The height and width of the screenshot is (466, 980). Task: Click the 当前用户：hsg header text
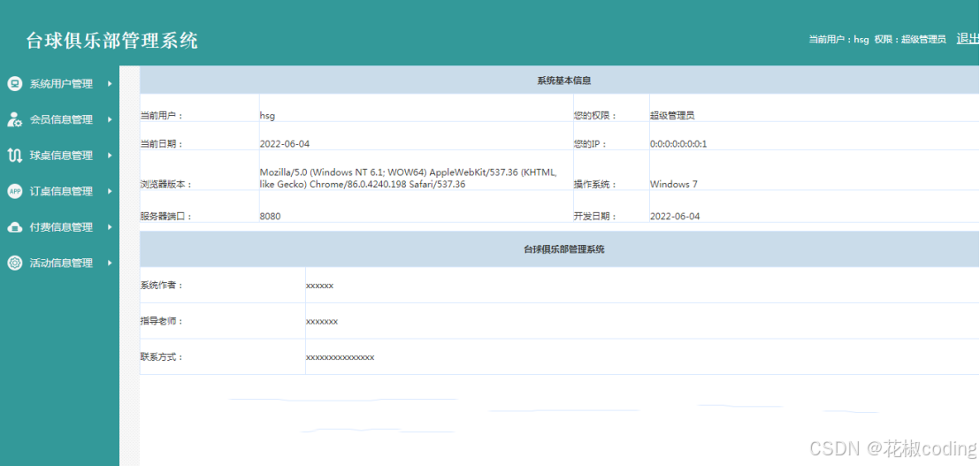click(x=838, y=40)
